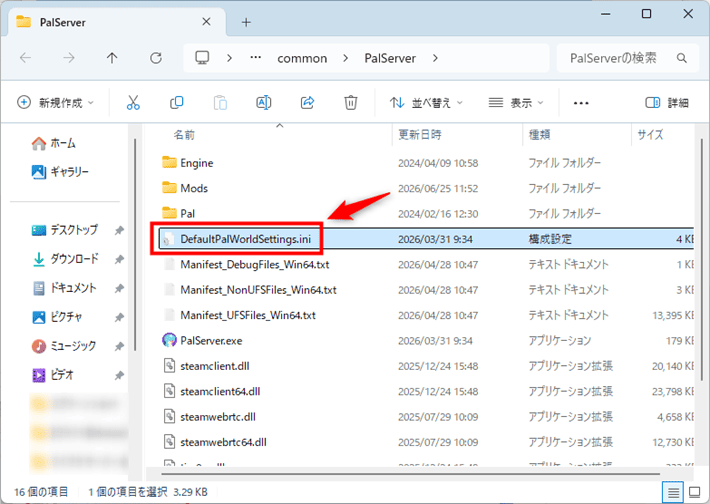Close the PalServer tab
Screen dimensions: 710x504
click(x=206, y=22)
